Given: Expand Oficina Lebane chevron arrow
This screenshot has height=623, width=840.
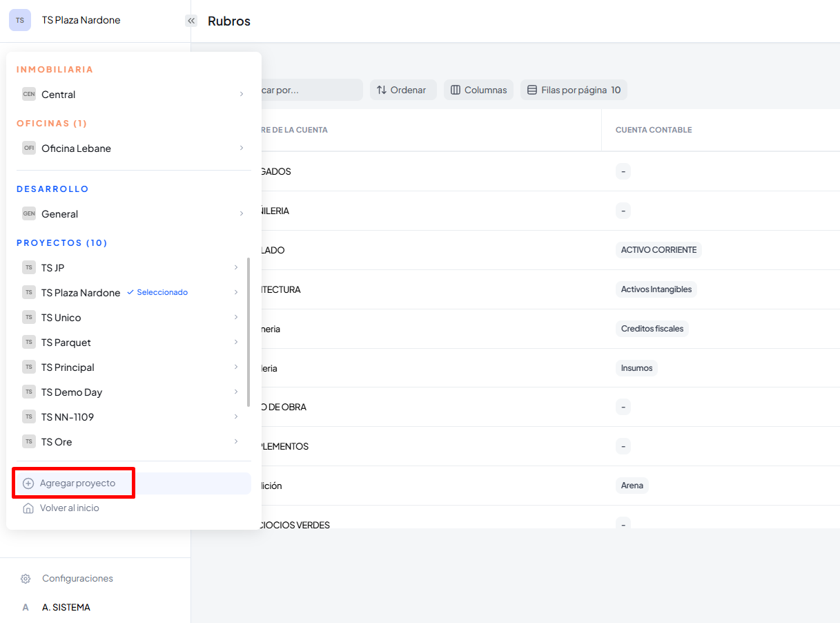Looking at the screenshot, I should pyautogui.click(x=241, y=148).
